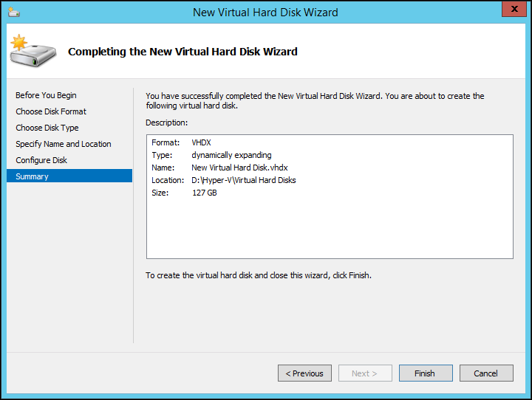The height and width of the screenshot is (400, 532).
Task: Cancel the virtual hard disk wizard
Action: pos(485,373)
